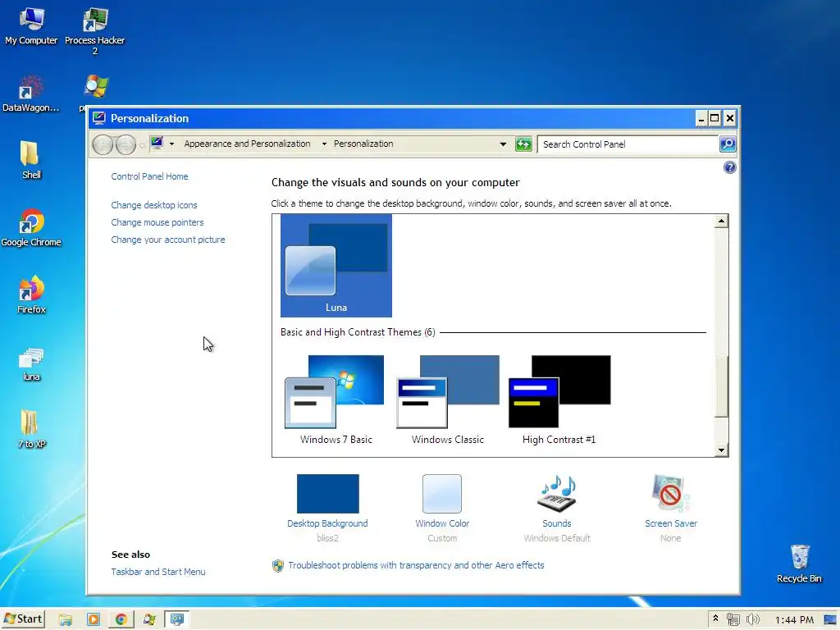The width and height of the screenshot is (840, 630).
Task: Open the file explorer taskbar icon
Action: pos(66,620)
